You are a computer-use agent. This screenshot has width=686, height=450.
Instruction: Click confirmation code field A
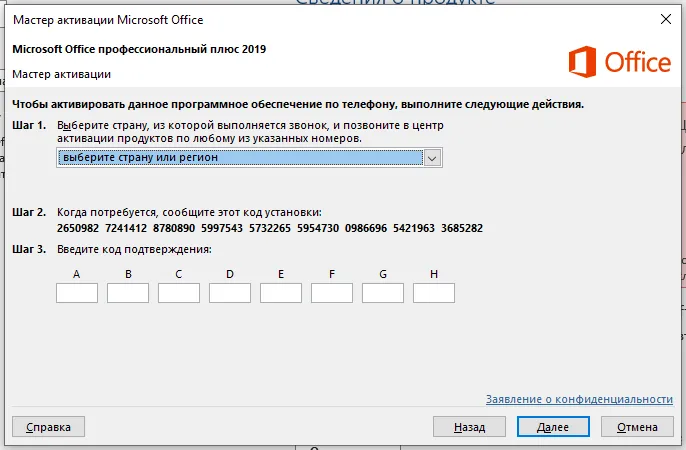(77, 293)
